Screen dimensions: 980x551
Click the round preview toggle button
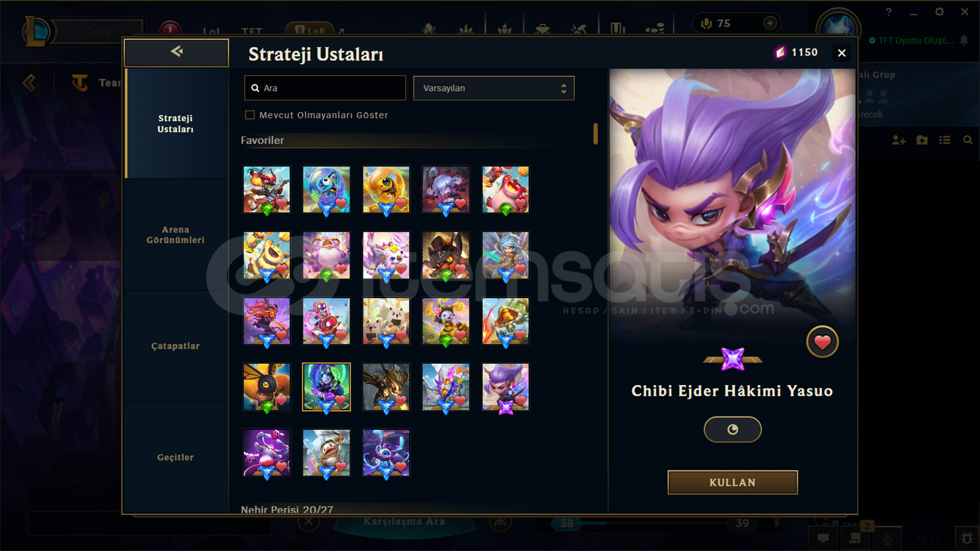733,430
